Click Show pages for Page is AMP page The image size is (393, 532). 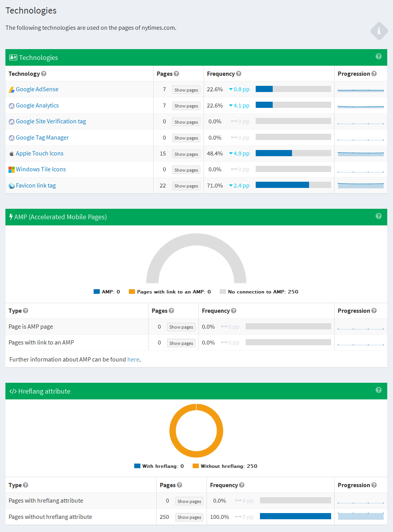181,327
